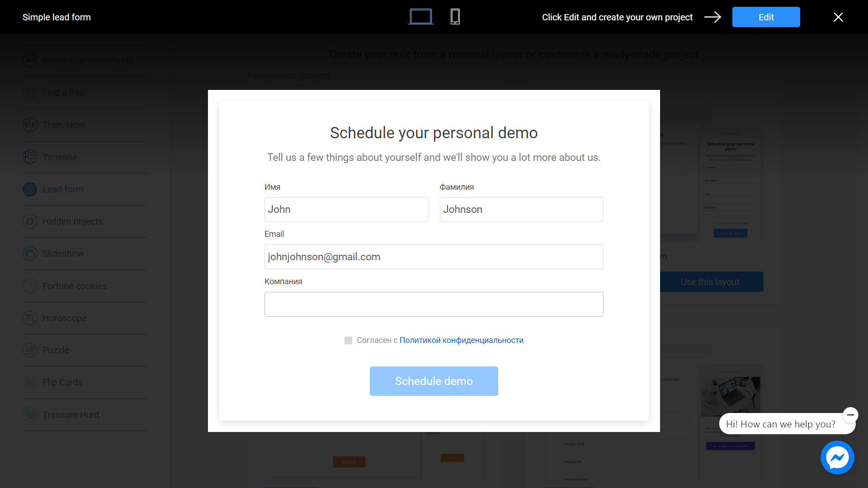The width and height of the screenshot is (868, 488).
Task: Switch to desktop preview mode icon
Action: pos(420,17)
